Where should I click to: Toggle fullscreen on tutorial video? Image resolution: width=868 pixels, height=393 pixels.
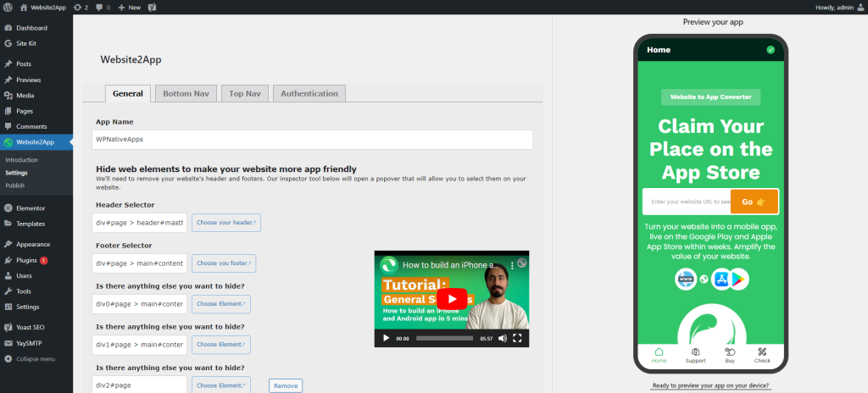tap(518, 338)
